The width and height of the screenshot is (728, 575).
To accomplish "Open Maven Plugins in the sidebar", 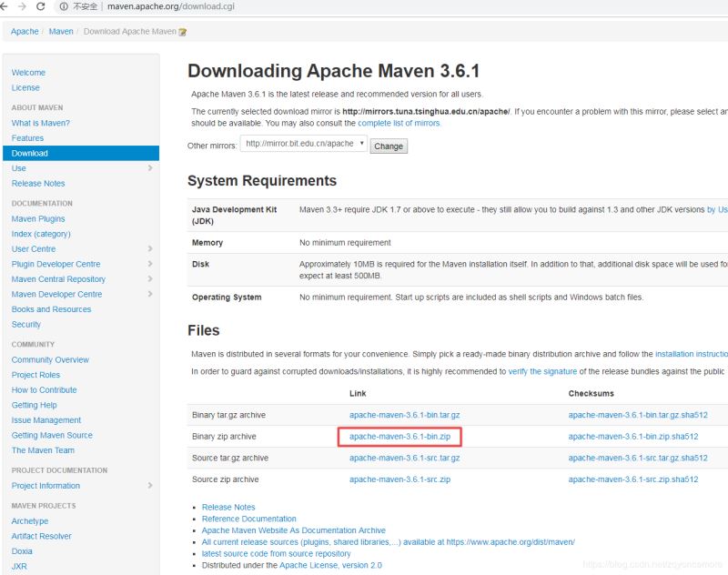I will tap(38, 218).
